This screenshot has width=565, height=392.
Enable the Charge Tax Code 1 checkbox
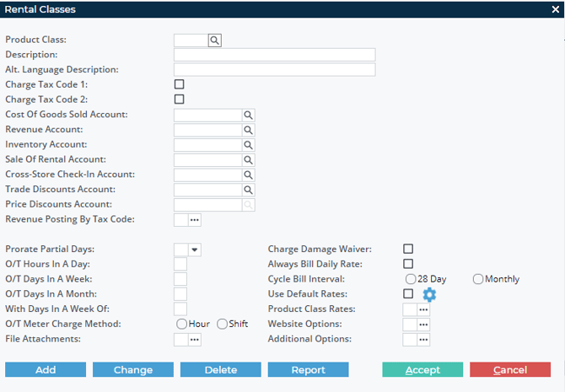click(179, 84)
